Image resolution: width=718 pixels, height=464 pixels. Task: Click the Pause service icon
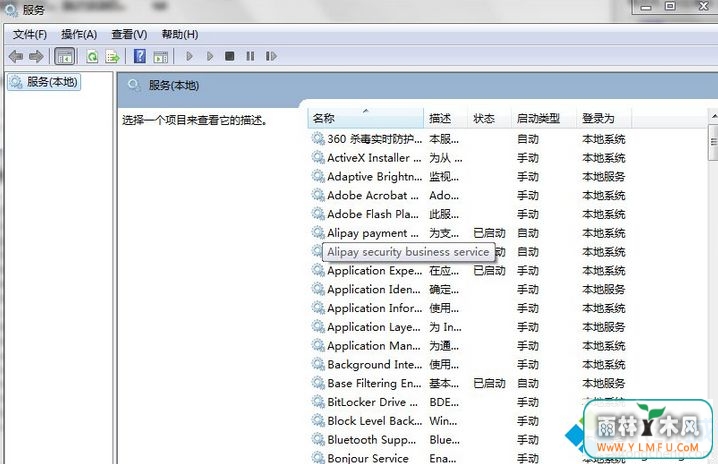(250, 56)
